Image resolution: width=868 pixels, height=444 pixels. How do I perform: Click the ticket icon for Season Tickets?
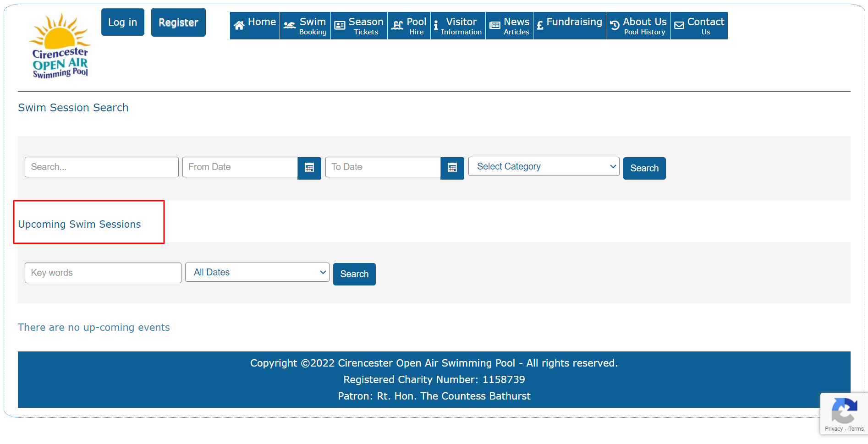point(340,26)
